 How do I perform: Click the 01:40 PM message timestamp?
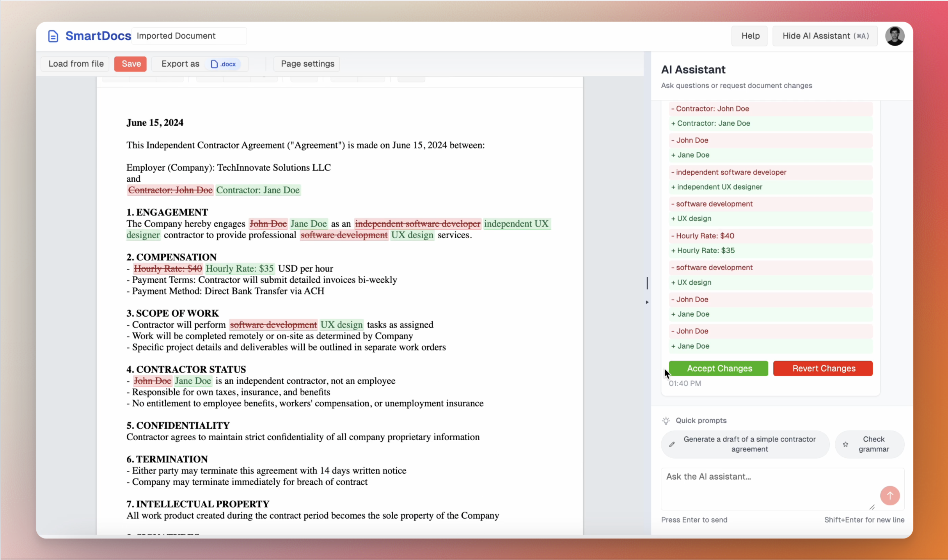pos(685,383)
